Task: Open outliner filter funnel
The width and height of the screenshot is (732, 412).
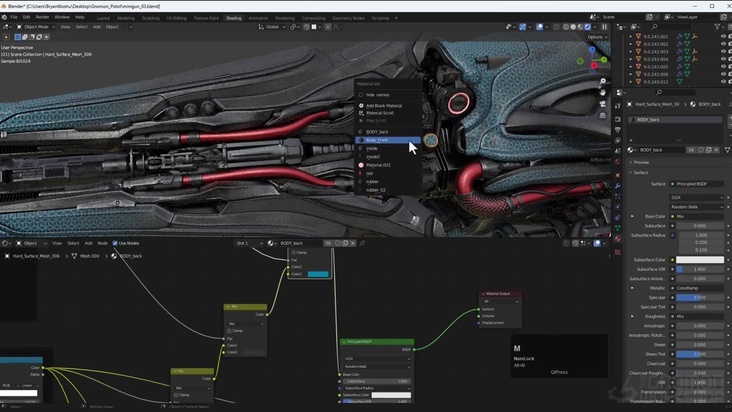Action: click(x=717, y=27)
